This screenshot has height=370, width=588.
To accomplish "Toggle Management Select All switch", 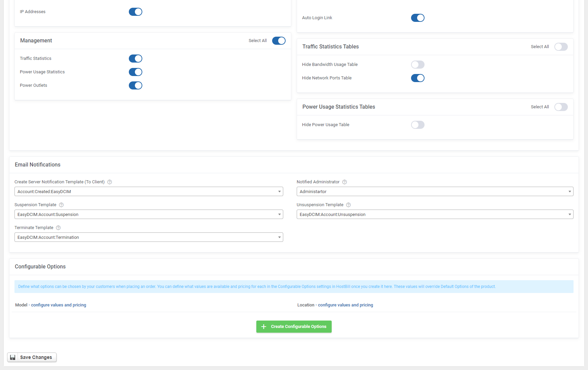I will pos(279,41).
